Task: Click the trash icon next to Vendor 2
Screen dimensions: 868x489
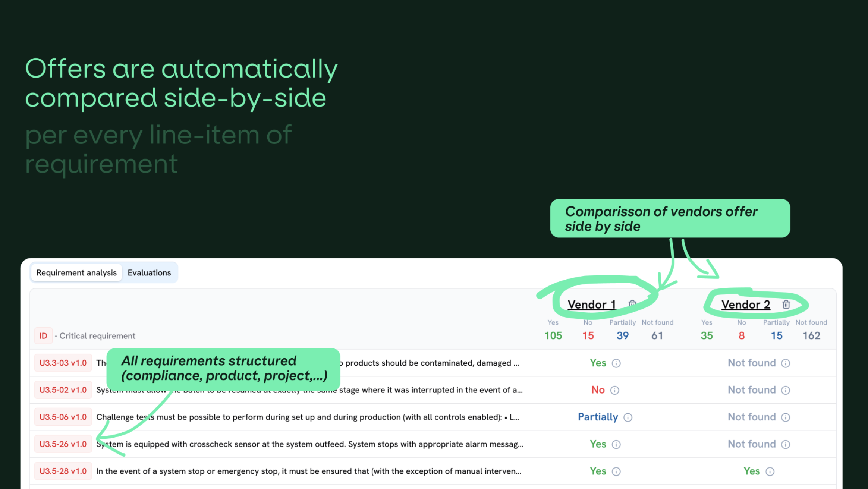Action: [x=786, y=305]
